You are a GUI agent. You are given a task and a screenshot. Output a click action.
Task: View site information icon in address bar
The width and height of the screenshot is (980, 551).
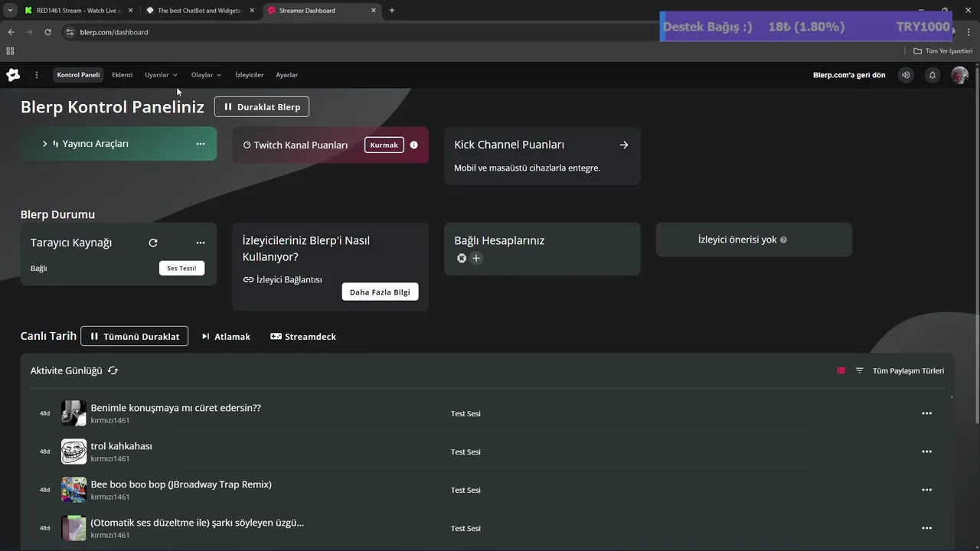[70, 32]
